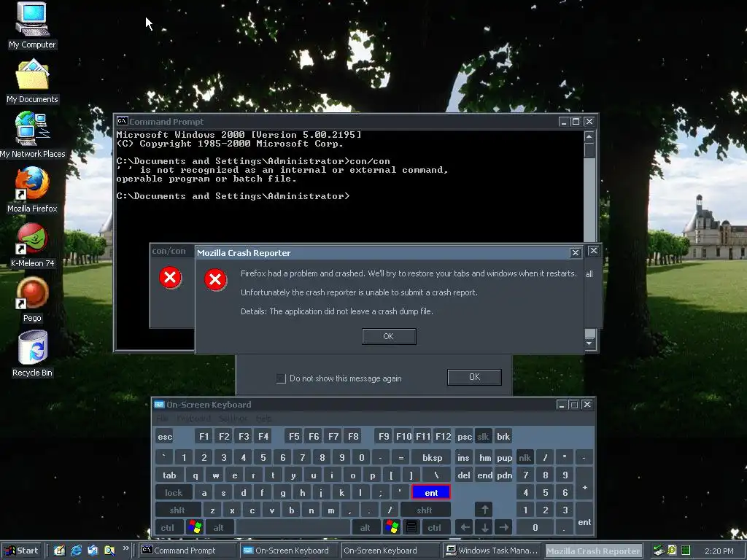747x560 pixels.
Task: Click OK in the Mozilla Crash Reporter dialog
Action: [x=389, y=336]
